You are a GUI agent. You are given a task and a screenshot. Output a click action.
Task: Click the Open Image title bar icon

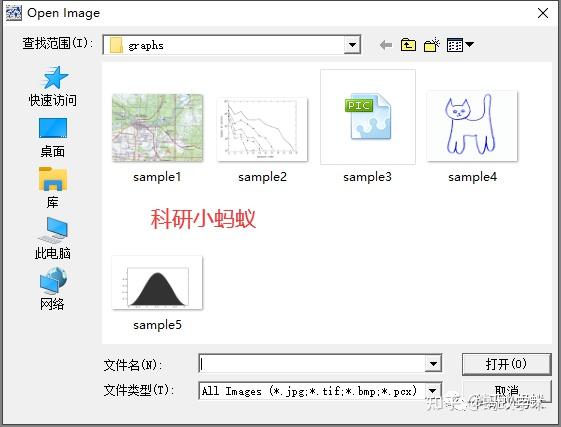point(14,13)
